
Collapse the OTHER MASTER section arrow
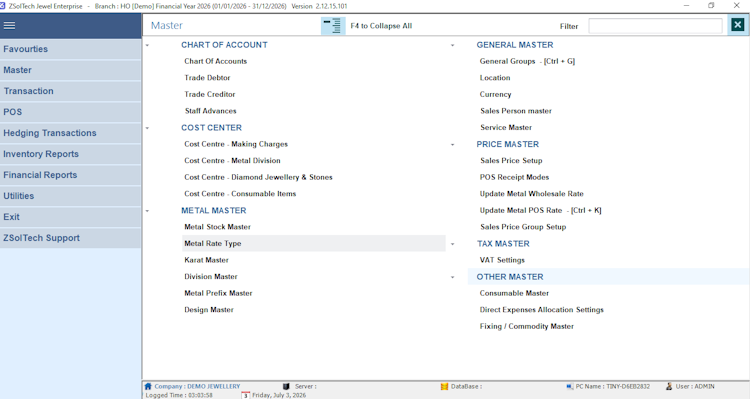(452, 277)
